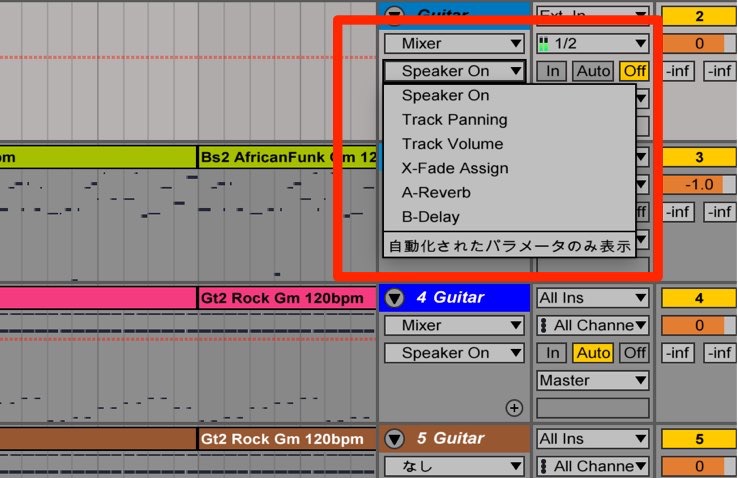Set monitor to Auto on the top track
Viewport: 738px width, 478px height.
593,71
